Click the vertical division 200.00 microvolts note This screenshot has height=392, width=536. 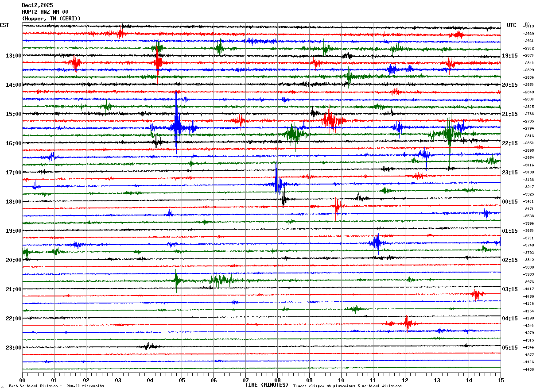[x=56, y=386]
